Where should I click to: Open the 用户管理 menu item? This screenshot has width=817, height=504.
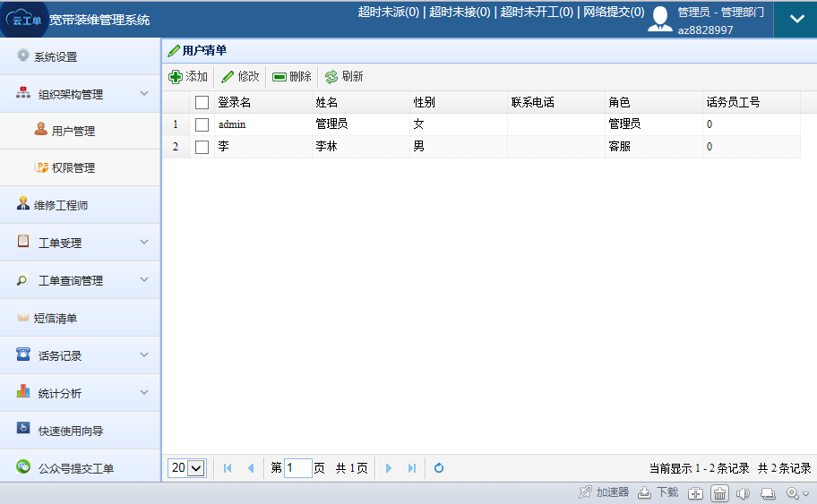tap(80, 131)
